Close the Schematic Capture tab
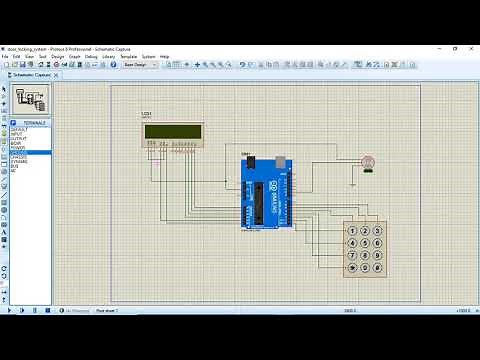The image size is (480, 360). point(56,75)
